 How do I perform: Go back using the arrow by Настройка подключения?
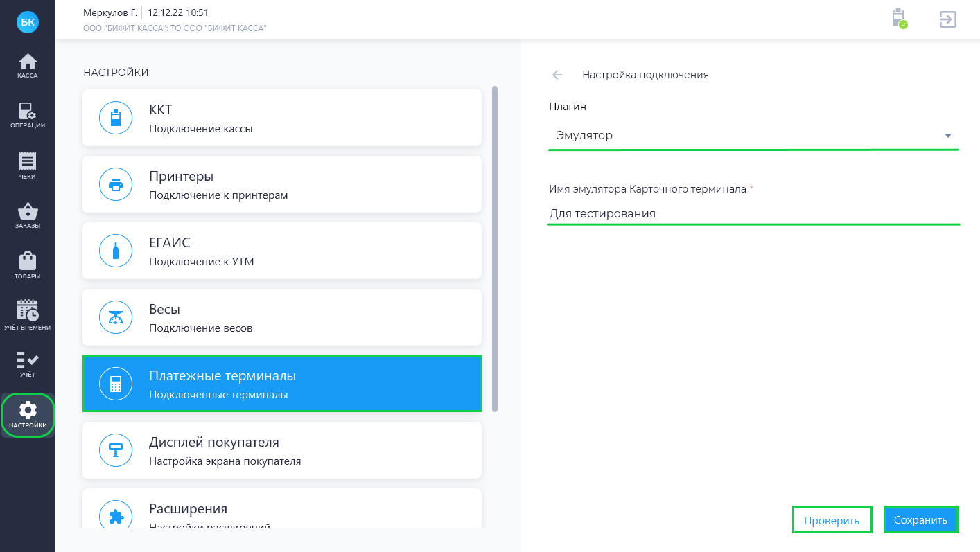[x=557, y=75]
